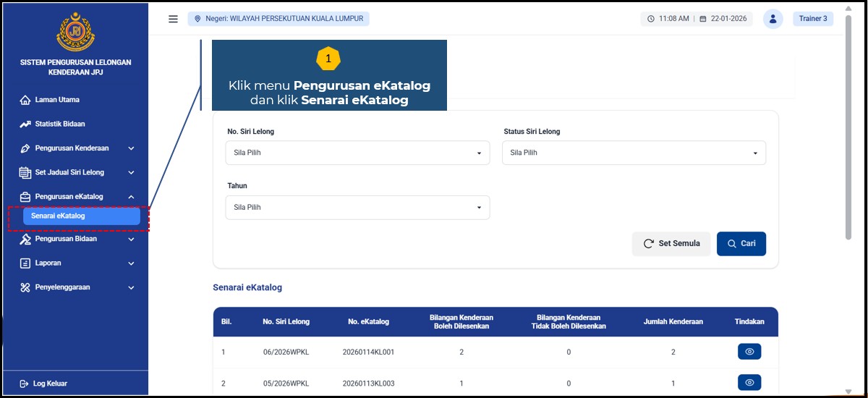Click the Negeri location badge
Viewport: 868px width, 398px height.
[x=278, y=19]
